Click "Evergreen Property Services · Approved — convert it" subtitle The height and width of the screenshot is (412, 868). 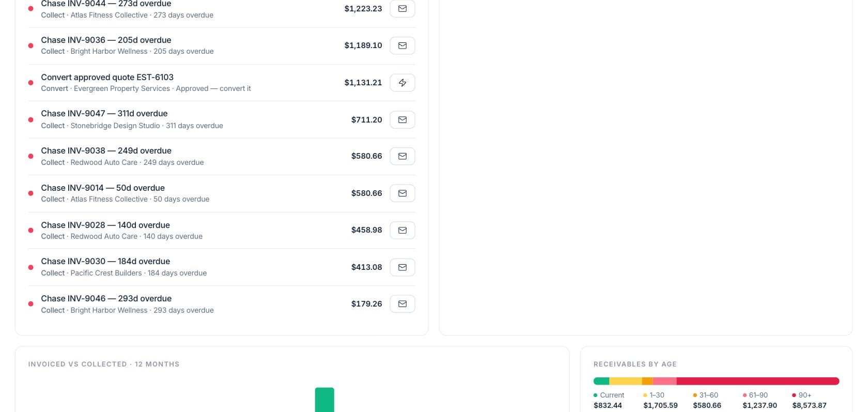pos(162,88)
